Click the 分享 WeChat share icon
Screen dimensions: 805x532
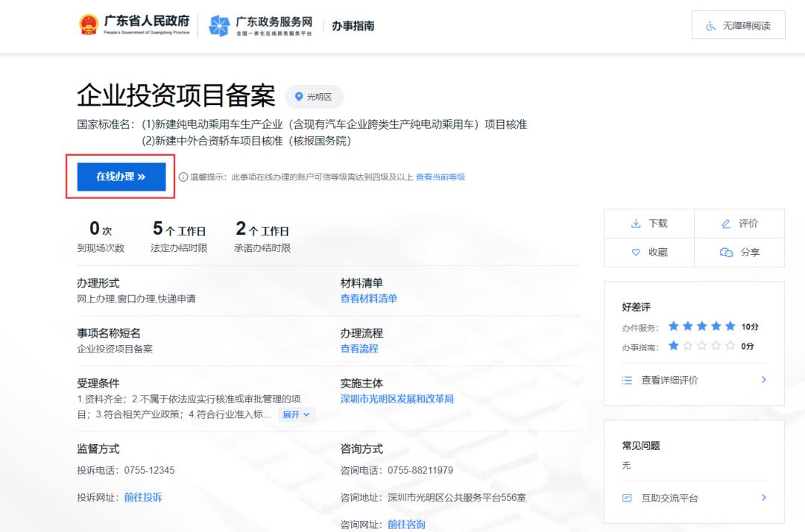726,253
